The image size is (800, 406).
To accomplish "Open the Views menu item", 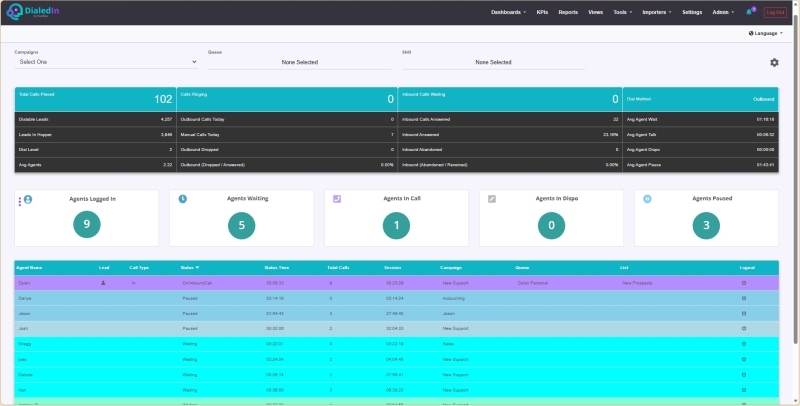I will click(595, 12).
